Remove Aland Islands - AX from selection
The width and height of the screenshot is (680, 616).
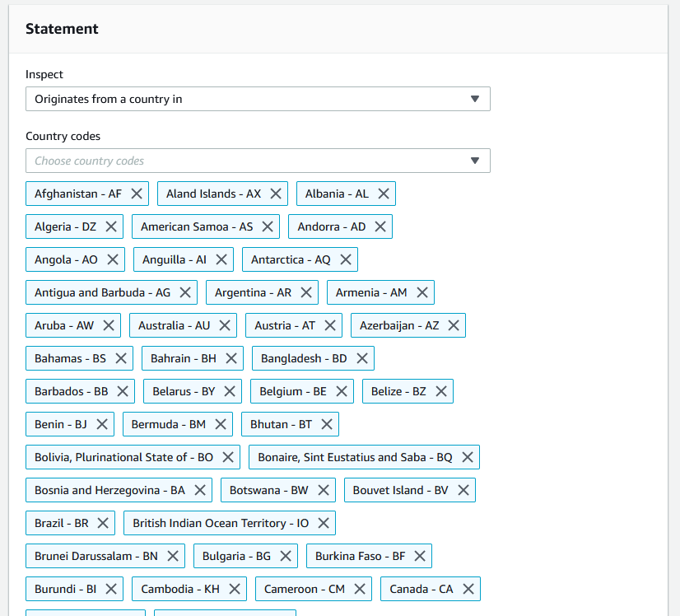tap(276, 194)
